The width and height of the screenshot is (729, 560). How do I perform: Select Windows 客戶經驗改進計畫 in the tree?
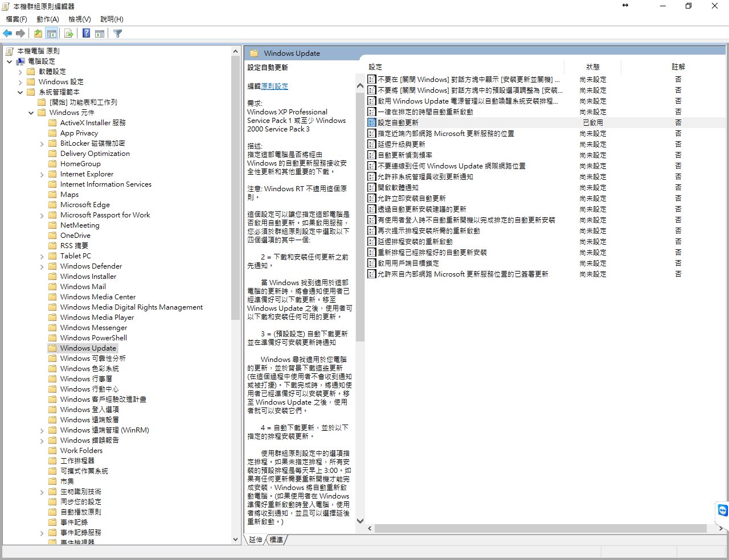103,400
